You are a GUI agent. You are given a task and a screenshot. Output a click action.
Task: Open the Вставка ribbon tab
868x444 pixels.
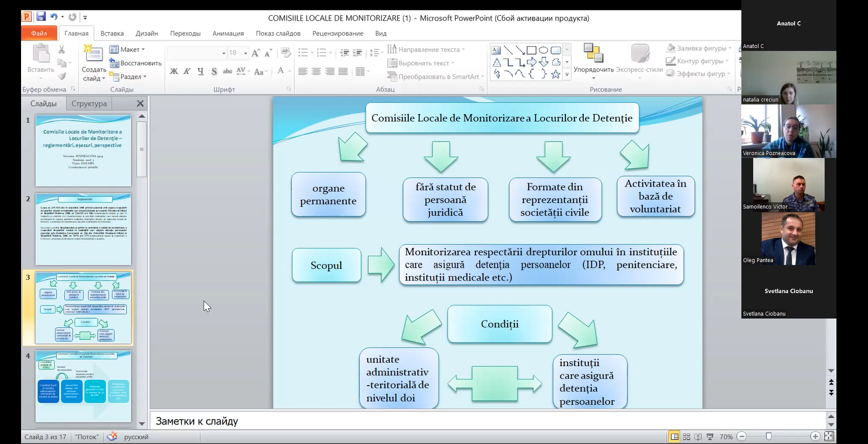[x=112, y=33]
